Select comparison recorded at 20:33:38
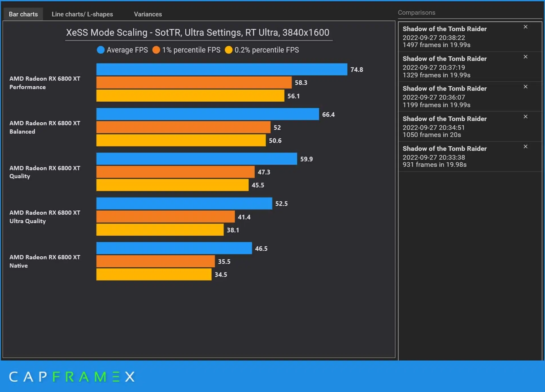This screenshot has height=392, width=545. [470, 156]
